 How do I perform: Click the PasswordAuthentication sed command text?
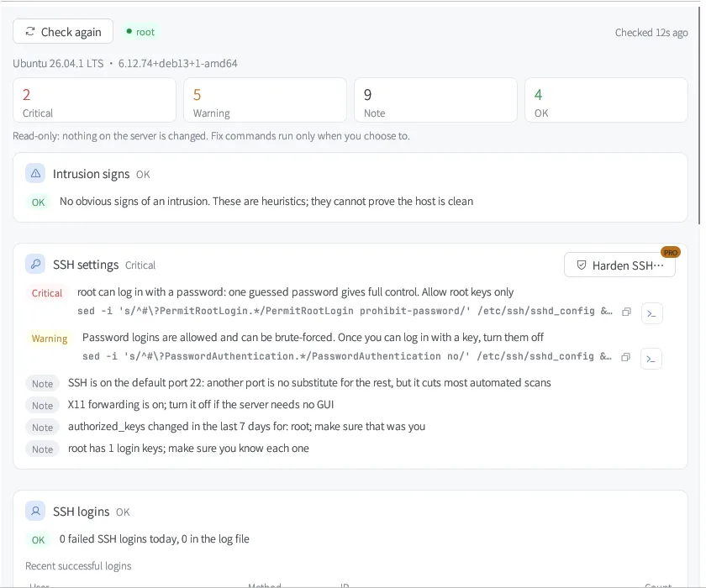[x=346, y=357]
